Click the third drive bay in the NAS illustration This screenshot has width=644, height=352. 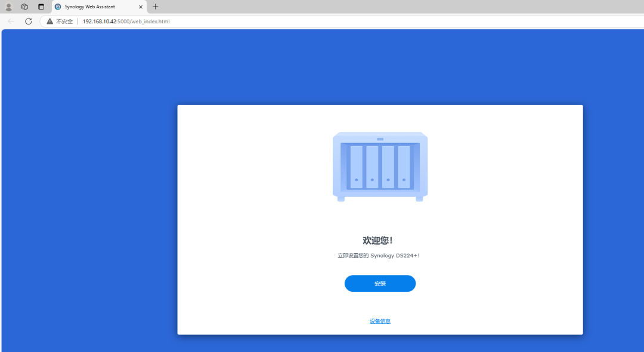[388, 167]
